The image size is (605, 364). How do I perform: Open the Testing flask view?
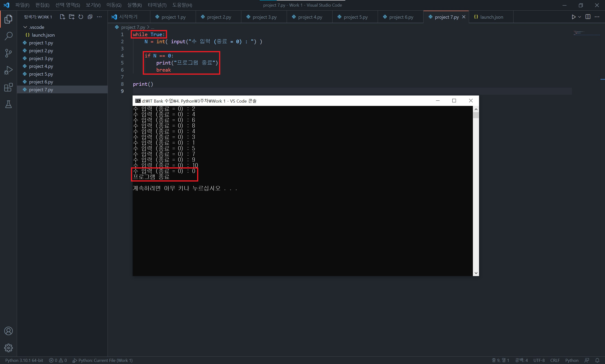coord(8,104)
